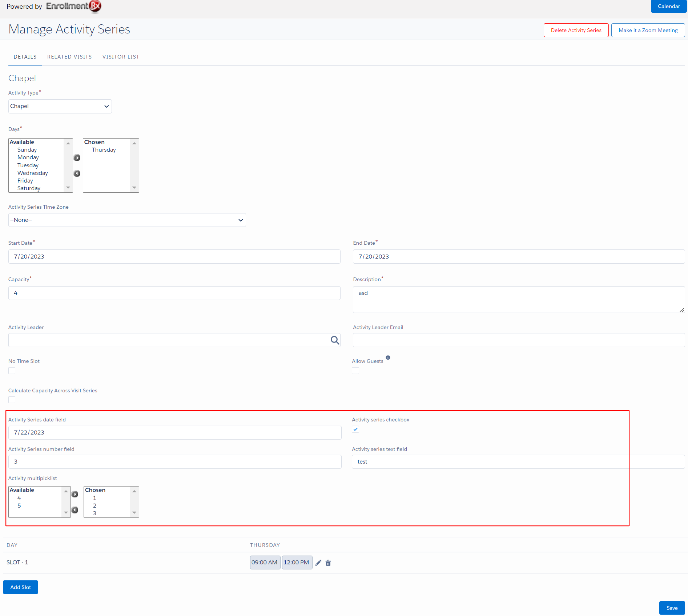Viewport: 688px width, 616px height.
Task: Add multipicklist value using right arrow icon
Action: [x=75, y=494]
